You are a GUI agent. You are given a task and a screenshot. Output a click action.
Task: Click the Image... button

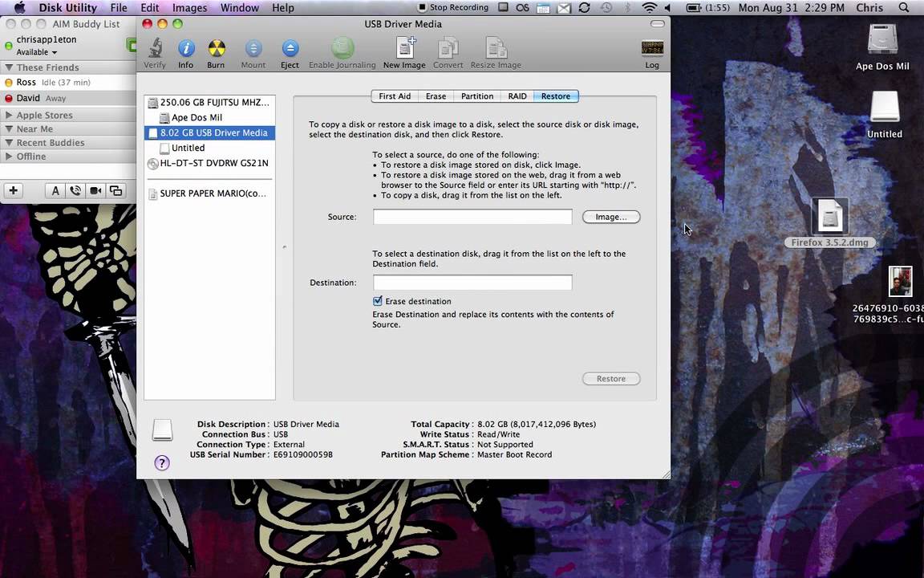611,217
